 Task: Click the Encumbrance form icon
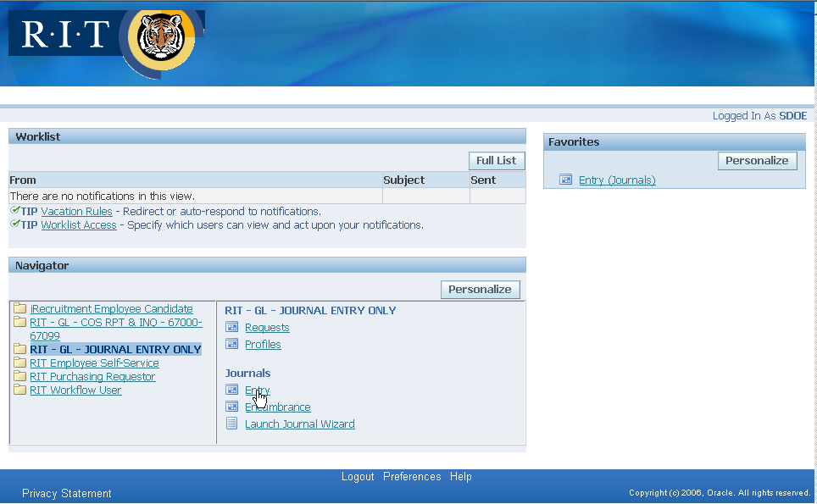[x=232, y=407]
